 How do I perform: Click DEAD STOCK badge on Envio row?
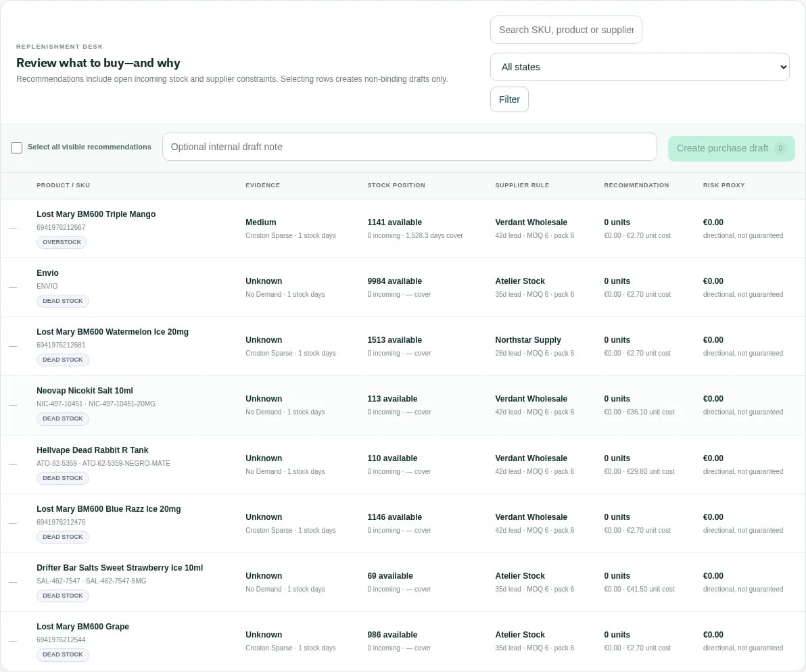click(63, 301)
